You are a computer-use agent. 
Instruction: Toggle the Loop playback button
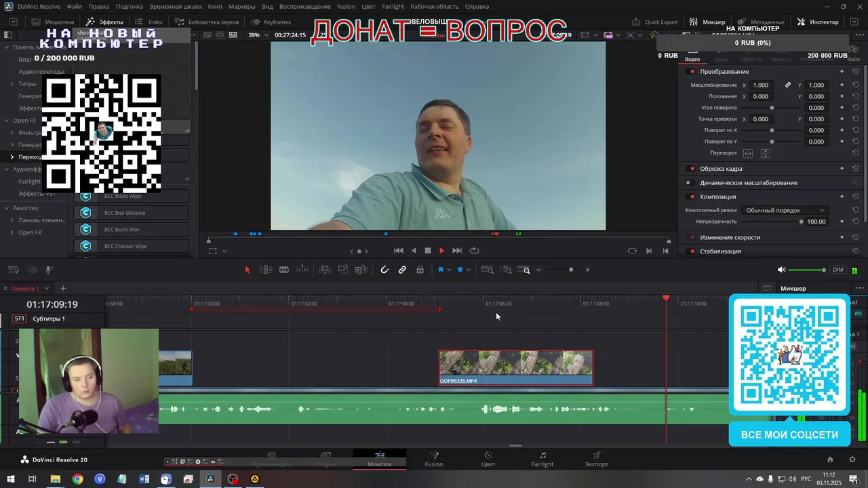tap(475, 251)
